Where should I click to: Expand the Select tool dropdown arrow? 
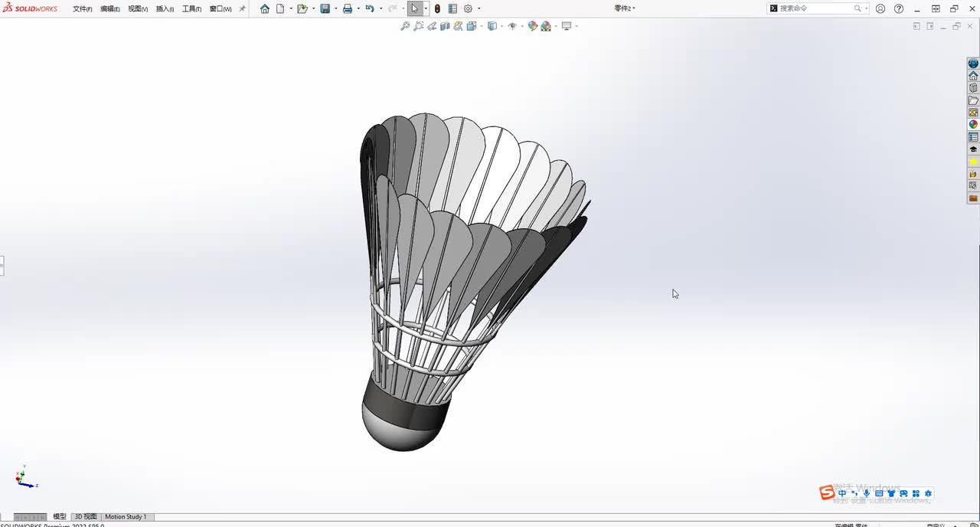coord(426,8)
